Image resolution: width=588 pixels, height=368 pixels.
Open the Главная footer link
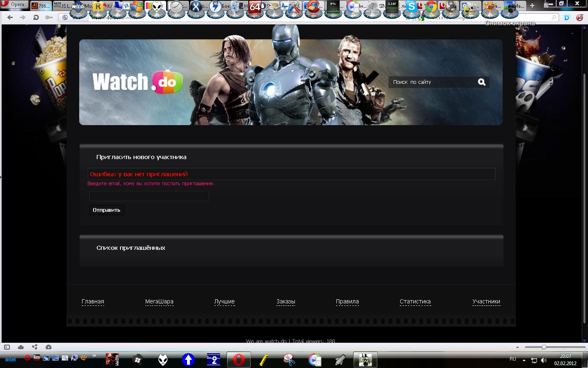click(93, 302)
